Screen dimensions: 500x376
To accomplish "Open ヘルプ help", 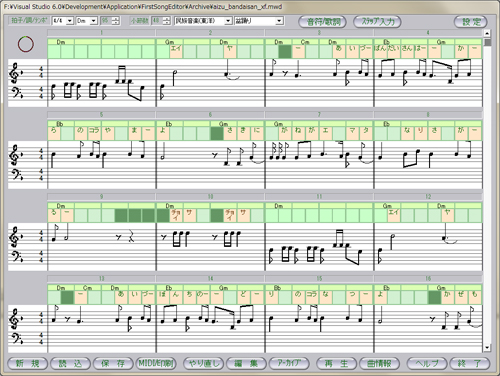I will coord(427,363).
